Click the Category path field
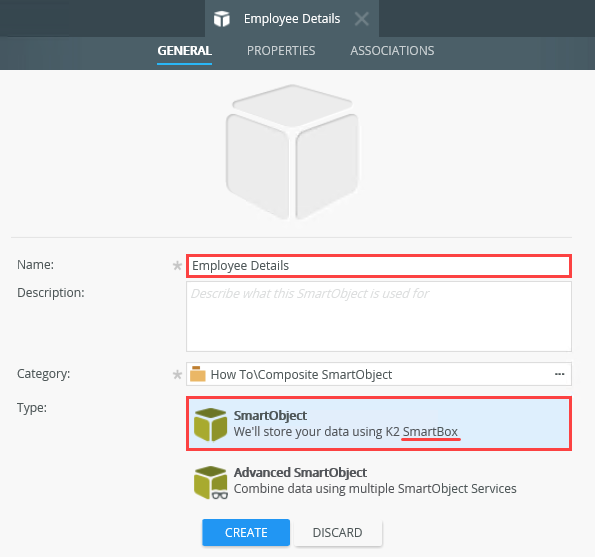Screen dimensions: 595x557 379,374
